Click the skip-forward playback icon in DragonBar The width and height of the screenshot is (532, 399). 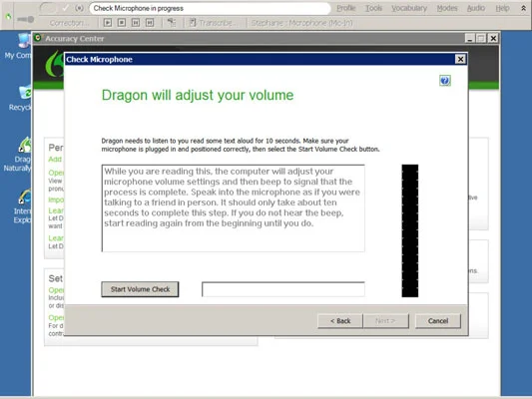pyautogui.click(x=150, y=23)
